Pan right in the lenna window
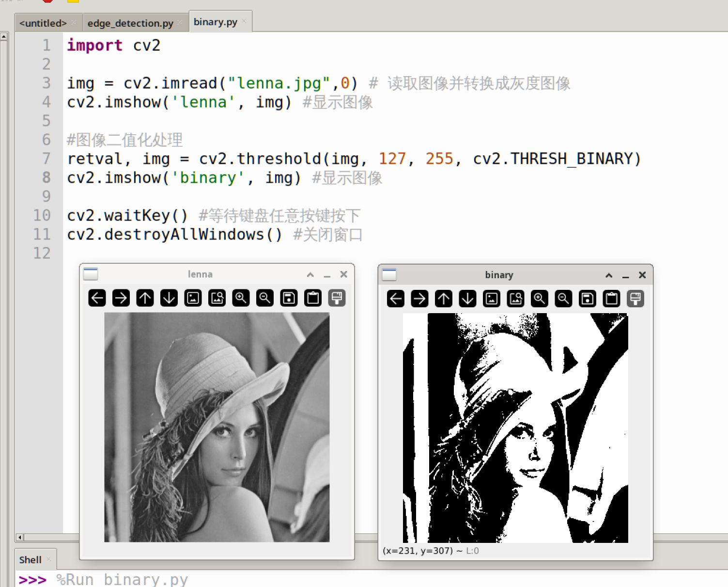Image resolution: width=728 pixels, height=587 pixels. 121,298
